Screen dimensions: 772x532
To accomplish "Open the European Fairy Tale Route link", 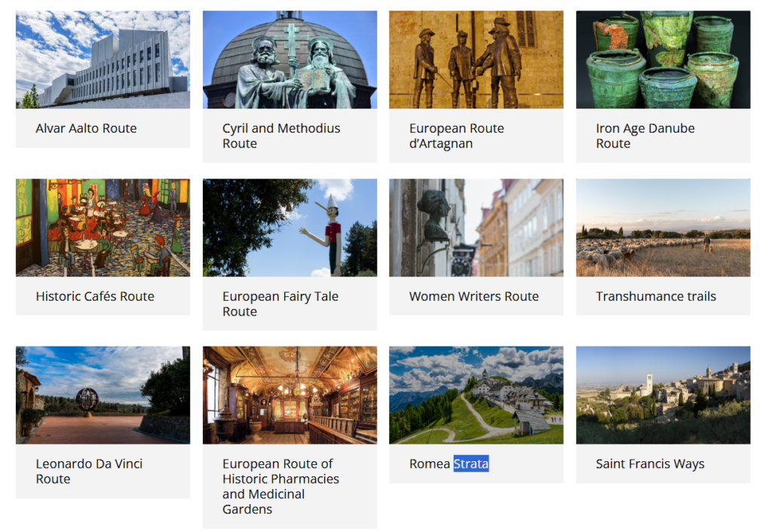I will 280,304.
